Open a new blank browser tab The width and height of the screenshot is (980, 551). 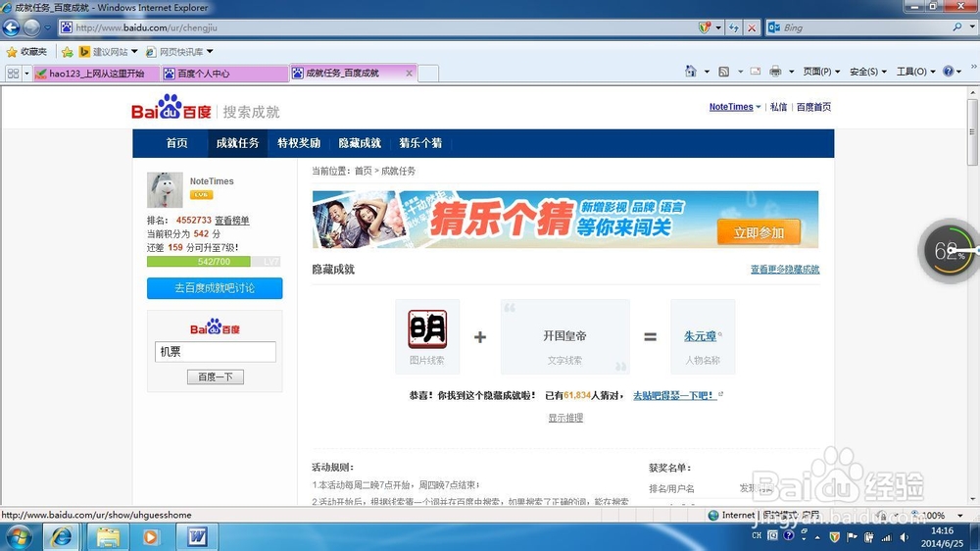coord(428,74)
